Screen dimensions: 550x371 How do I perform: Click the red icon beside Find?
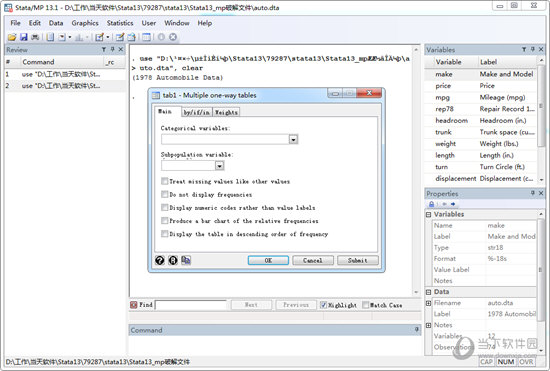pos(133,305)
